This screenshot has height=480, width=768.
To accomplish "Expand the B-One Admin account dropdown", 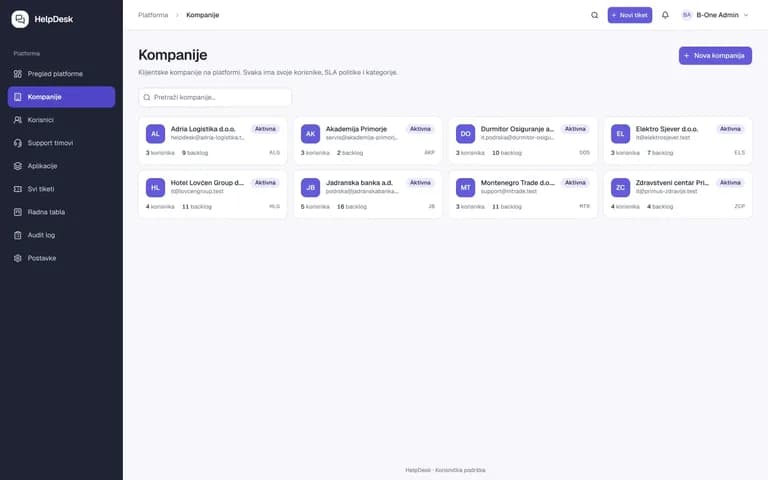I will coord(716,15).
